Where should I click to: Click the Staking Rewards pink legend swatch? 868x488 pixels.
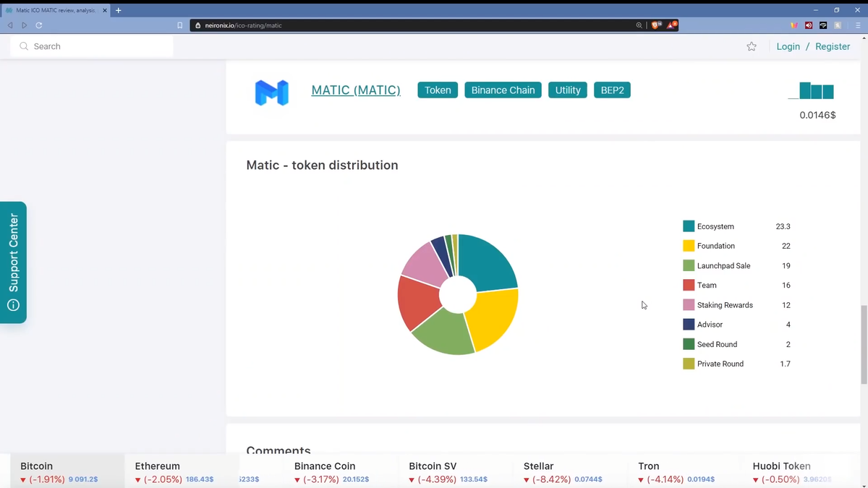[x=689, y=305]
